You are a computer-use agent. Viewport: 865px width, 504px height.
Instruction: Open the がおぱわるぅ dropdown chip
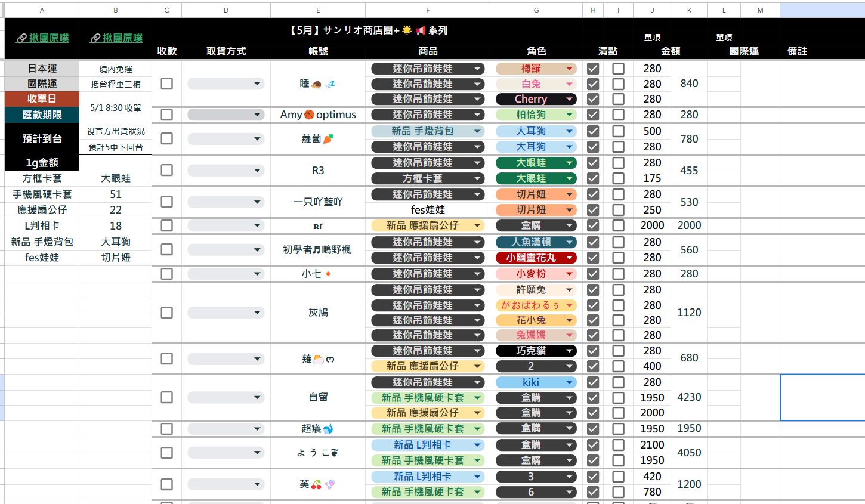point(536,305)
